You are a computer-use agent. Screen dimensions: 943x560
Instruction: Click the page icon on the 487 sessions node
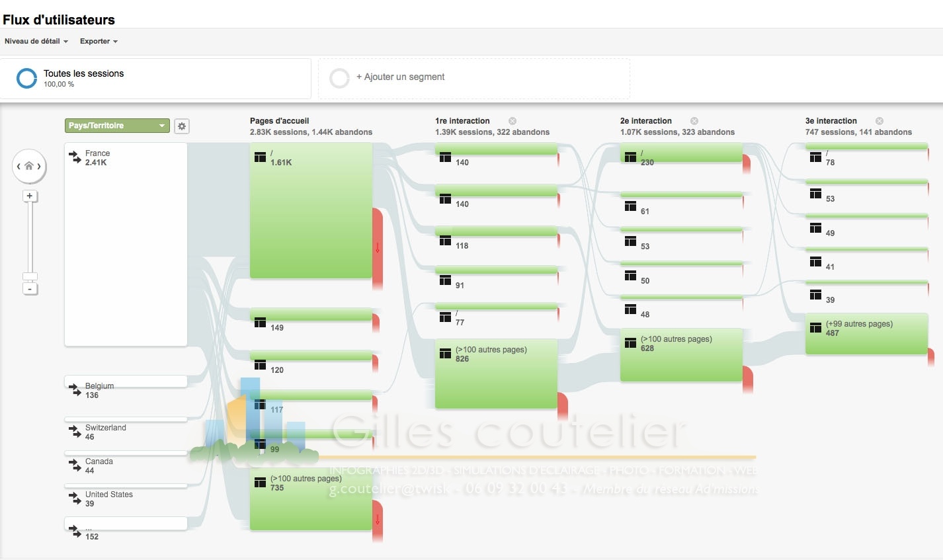pos(815,328)
